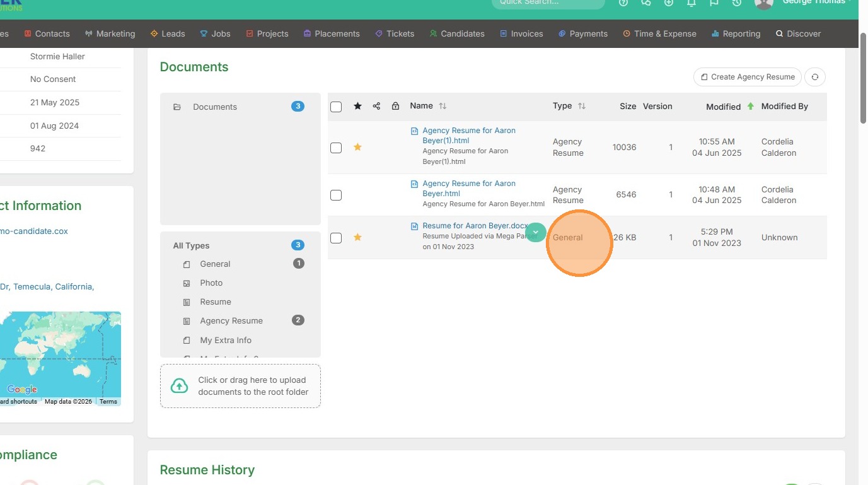Click the upload cloud icon
868x485 pixels.
point(180,386)
